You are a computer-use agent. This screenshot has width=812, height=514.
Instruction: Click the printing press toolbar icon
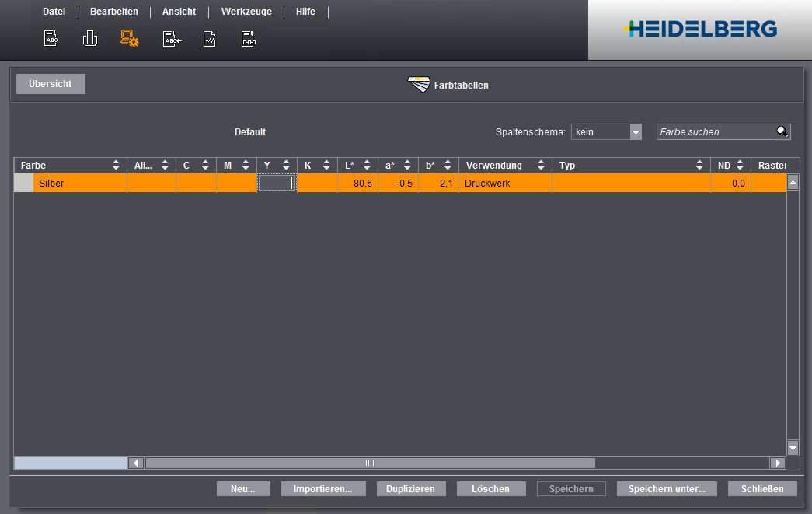pyautogui.click(x=90, y=38)
